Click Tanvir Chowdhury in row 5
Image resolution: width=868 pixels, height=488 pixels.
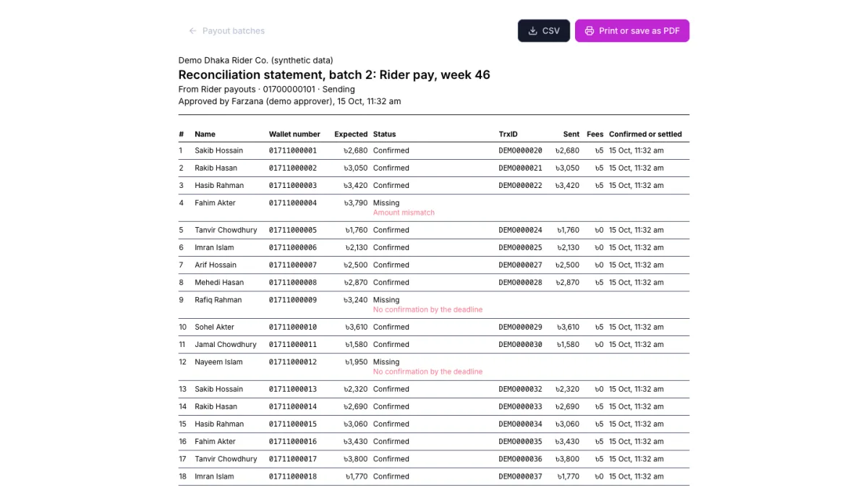(226, 231)
